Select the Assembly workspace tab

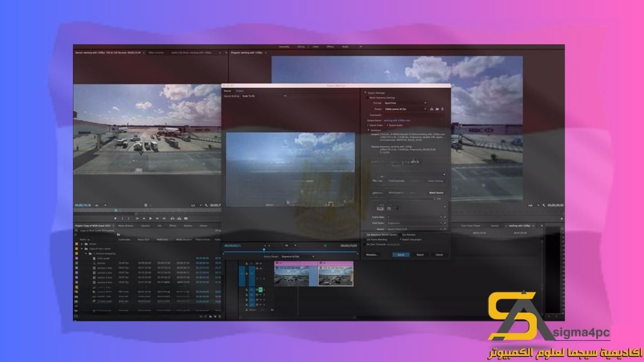click(x=284, y=47)
